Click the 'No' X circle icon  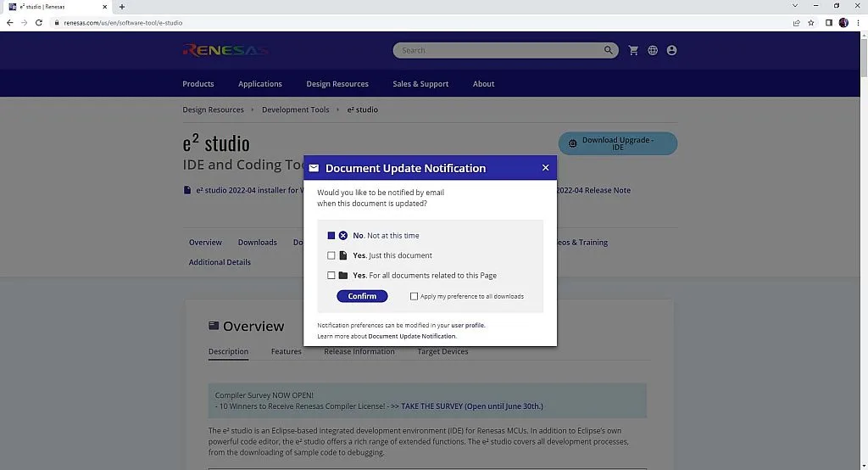click(x=343, y=236)
